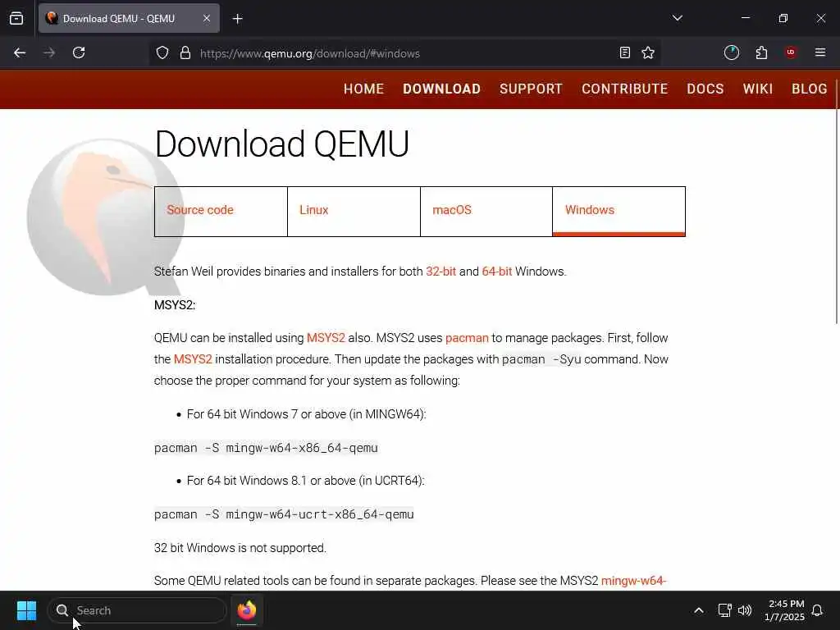Switch to the macOS tab
This screenshot has height=630, width=840.
pyautogui.click(x=486, y=211)
